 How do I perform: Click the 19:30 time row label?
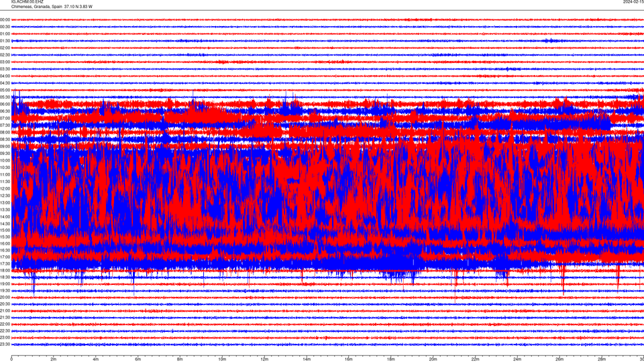pyautogui.click(x=5, y=290)
